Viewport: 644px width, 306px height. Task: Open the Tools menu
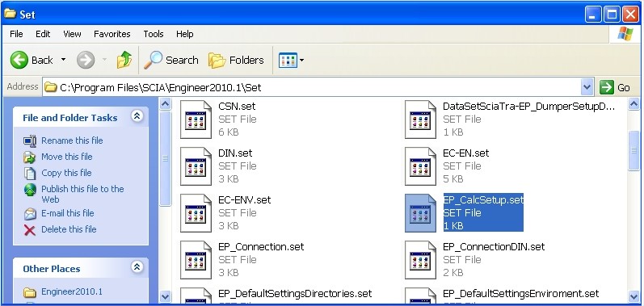(154, 34)
